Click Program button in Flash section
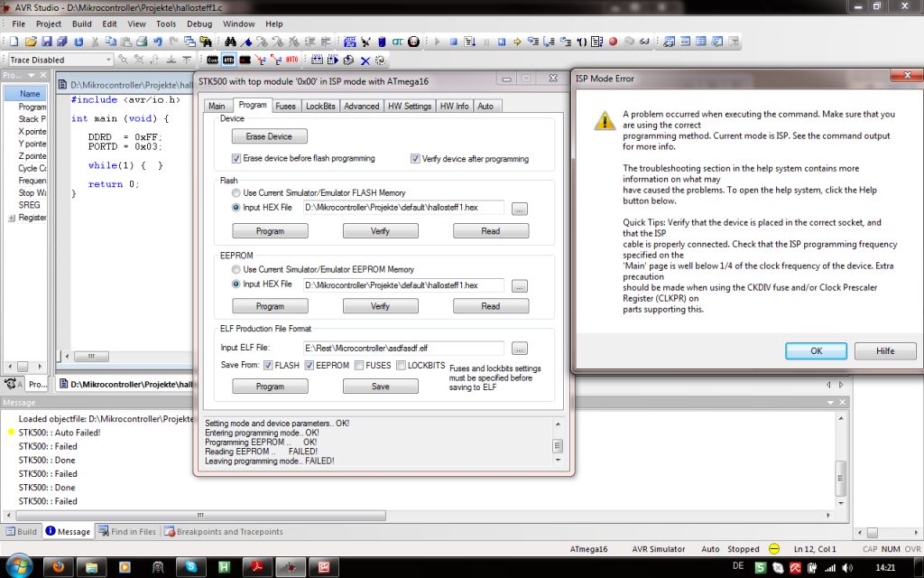The width and height of the screenshot is (924, 578). (x=270, y=231)
